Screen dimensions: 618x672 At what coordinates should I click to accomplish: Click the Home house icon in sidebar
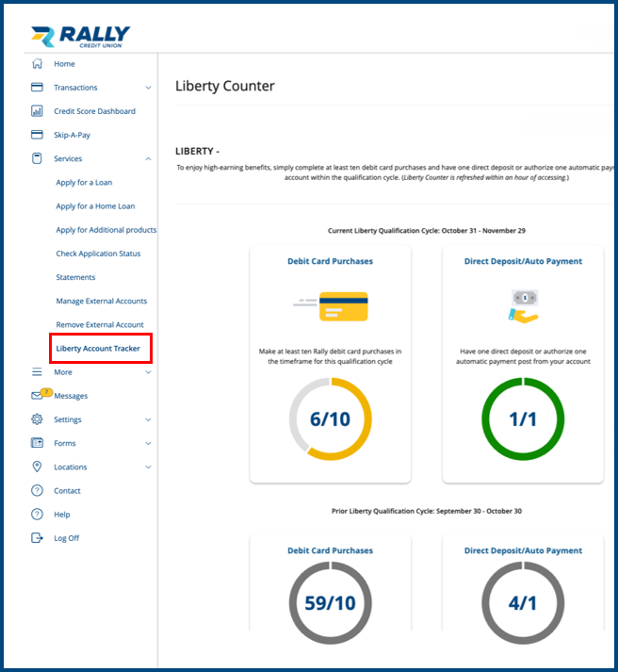38,64
